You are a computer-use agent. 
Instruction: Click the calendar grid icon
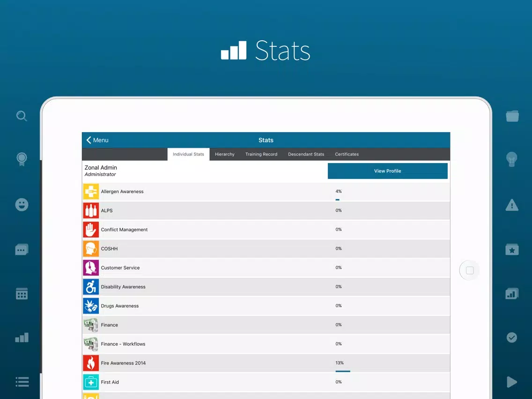(x=22, y=294)
